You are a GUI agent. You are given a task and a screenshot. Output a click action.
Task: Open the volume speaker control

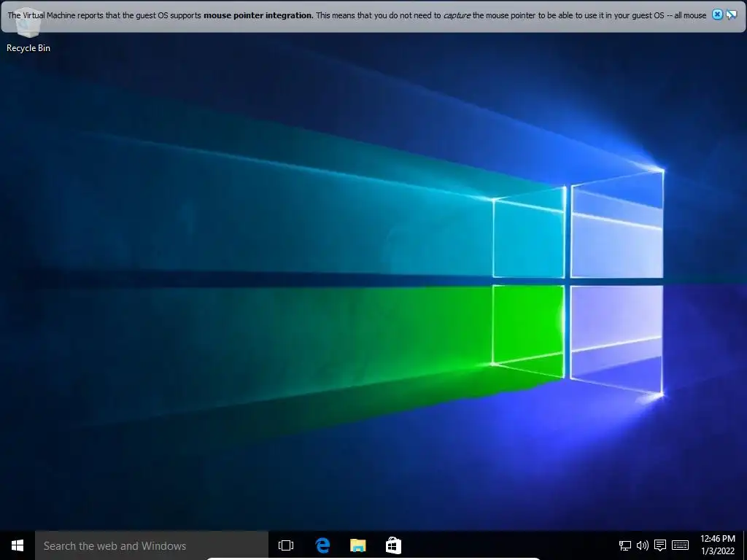click(x=642, y=545)
